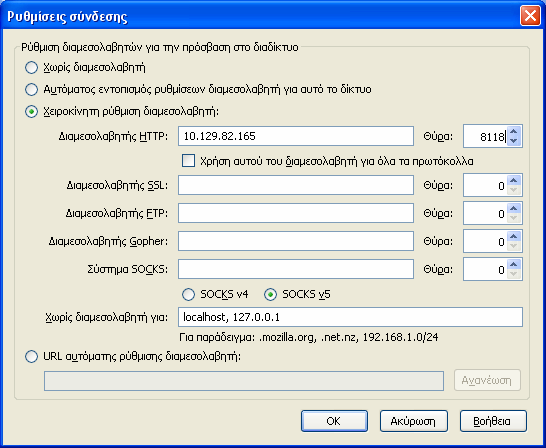Increase HTTP proxy port with up arrow

pos(514,132)
